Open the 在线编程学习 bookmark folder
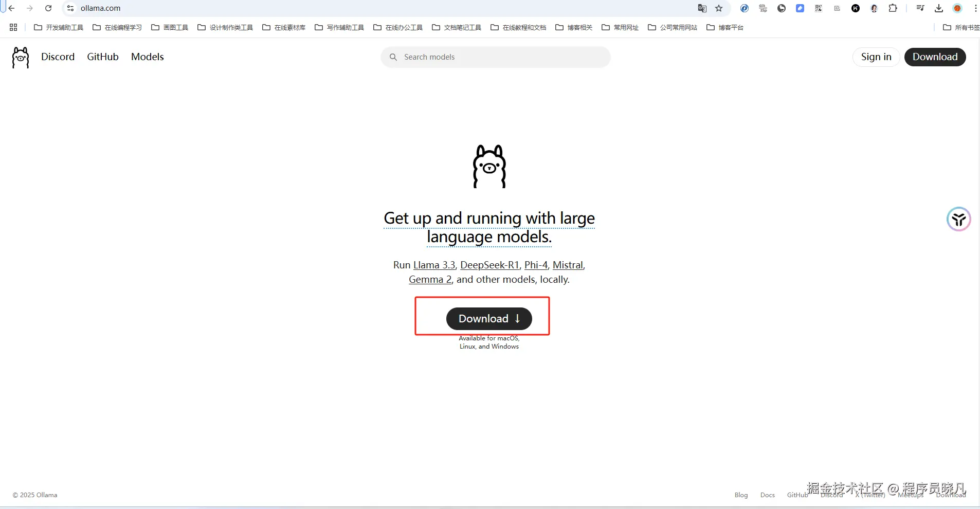The height and width of the screenshot is (509, 980). coord(117,27)
